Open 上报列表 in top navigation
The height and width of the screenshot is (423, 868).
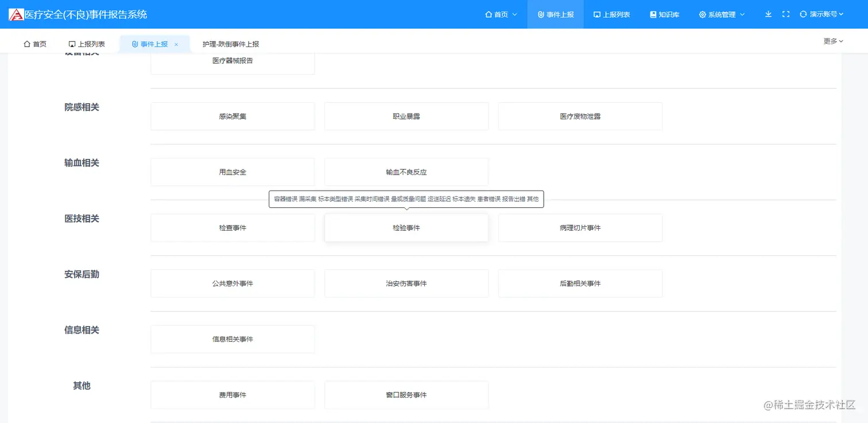coord(612,14)
